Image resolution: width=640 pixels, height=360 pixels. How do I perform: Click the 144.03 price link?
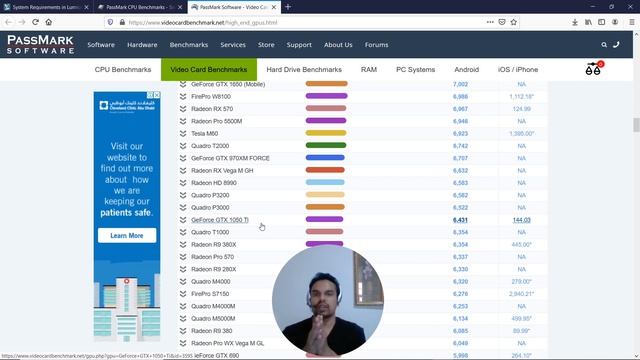[x=522, y=220]
